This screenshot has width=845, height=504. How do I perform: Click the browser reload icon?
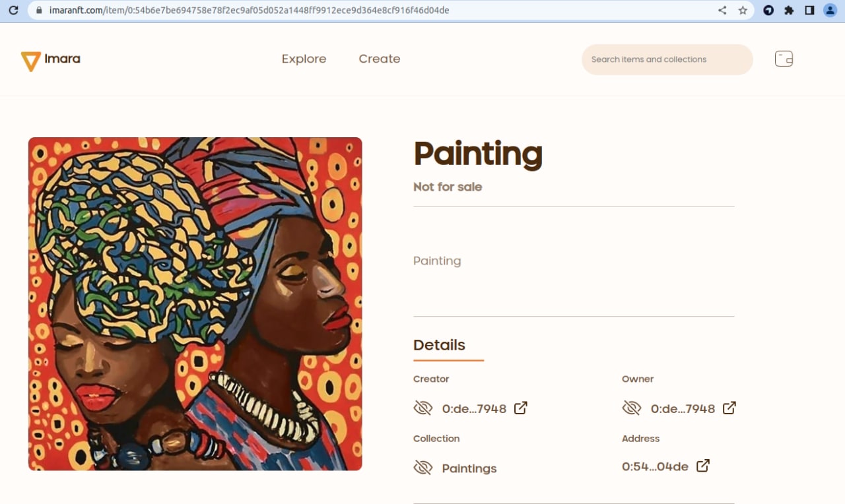(13, 11)
